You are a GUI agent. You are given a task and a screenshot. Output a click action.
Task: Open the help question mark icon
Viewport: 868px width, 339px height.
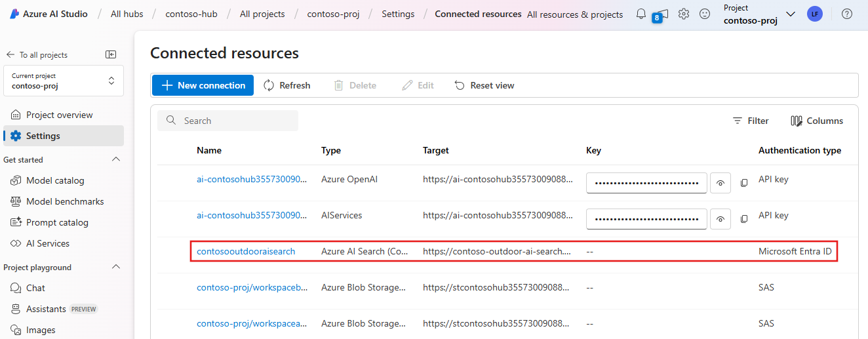[x=847, y=14]
